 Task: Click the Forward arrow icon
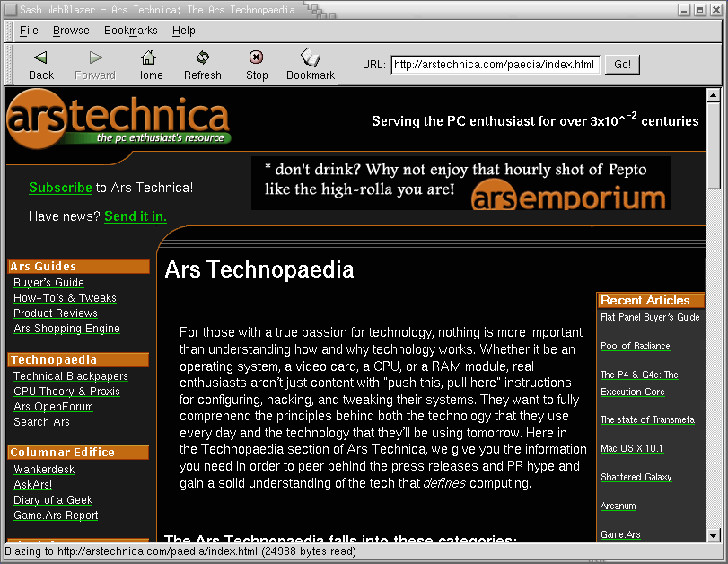[95, 57]
